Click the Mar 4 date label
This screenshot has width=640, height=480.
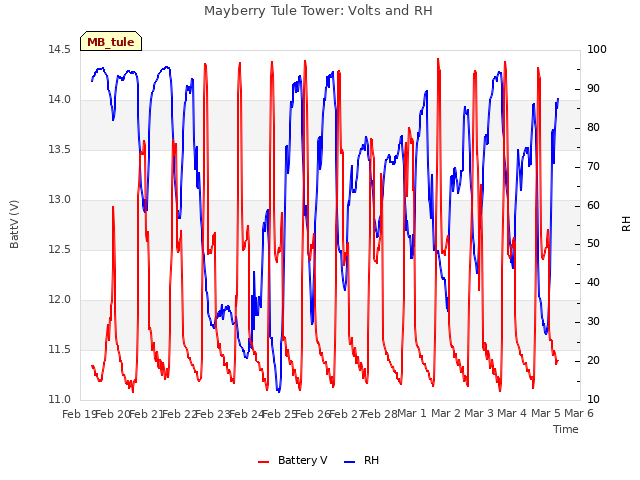coord(512,413)
